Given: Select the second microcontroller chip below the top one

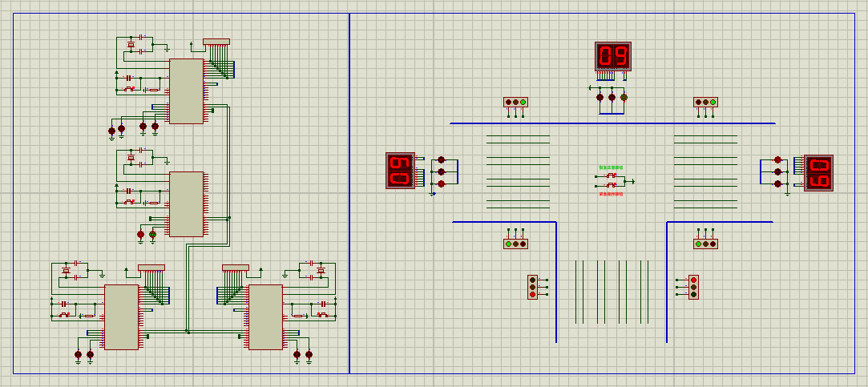Looking at the screenshot, I should coord(186,204).
